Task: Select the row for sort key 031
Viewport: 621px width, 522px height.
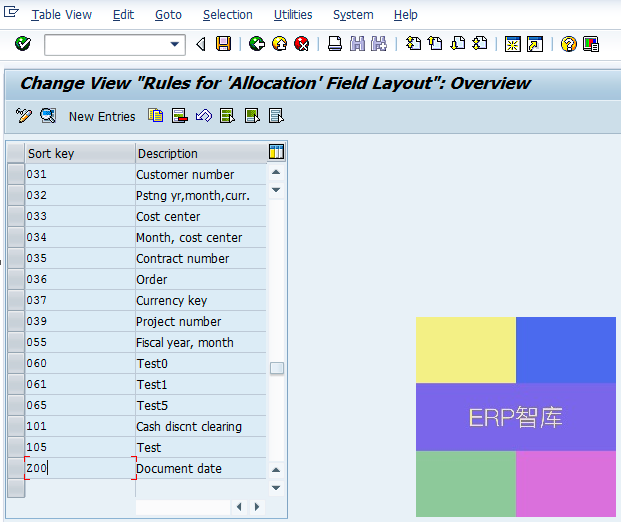Action: (x=16, y=174)
